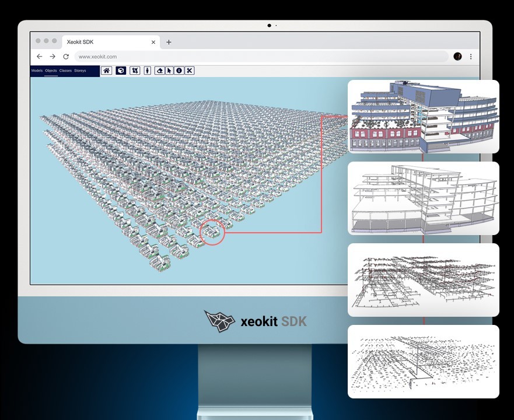
Task: Select the fit-to-view crop icon
Action: pos(134,70)
